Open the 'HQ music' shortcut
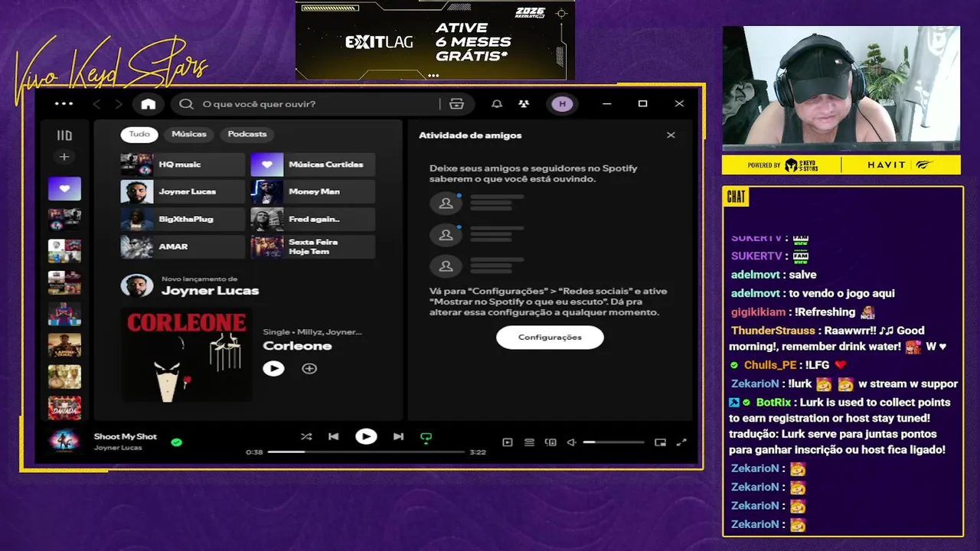 click(182, 165)
